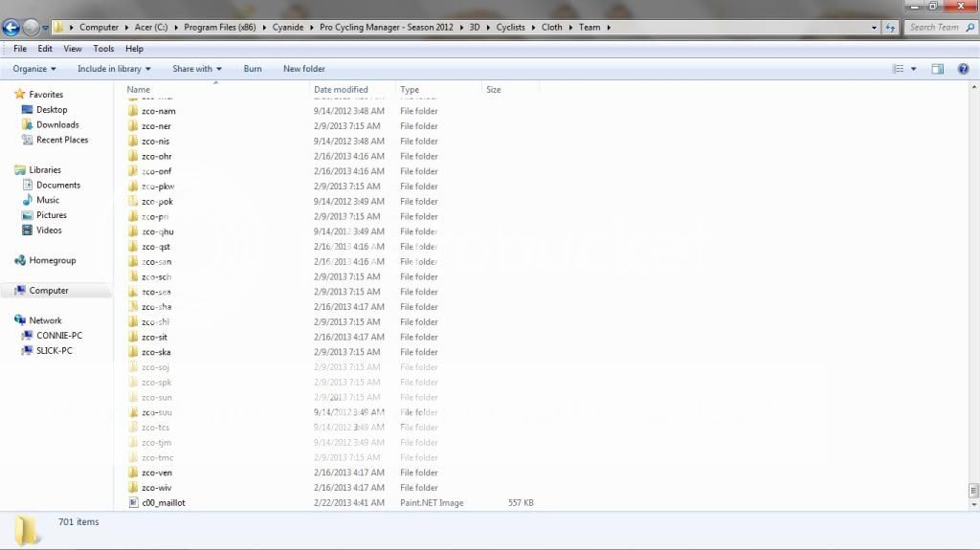The image size is (980, 550).
Task: Open the Include in library dropdown
Action: point(109,69)
